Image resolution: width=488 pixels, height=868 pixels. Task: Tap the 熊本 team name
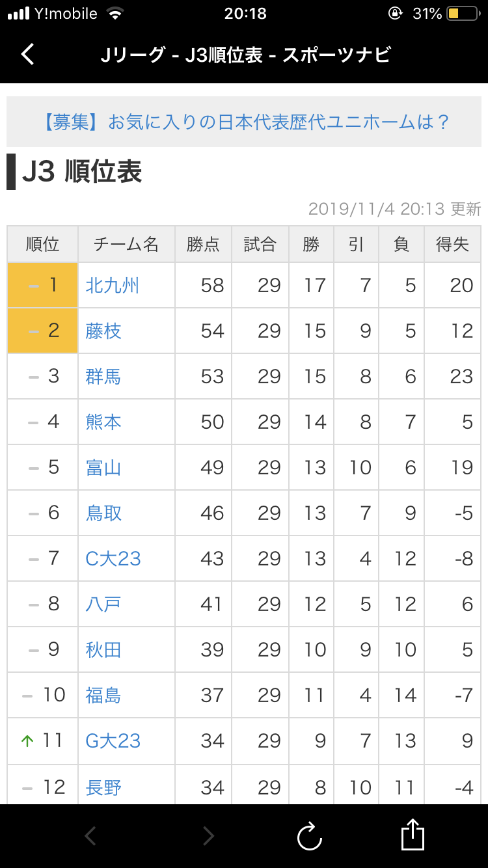click(103, 422)
